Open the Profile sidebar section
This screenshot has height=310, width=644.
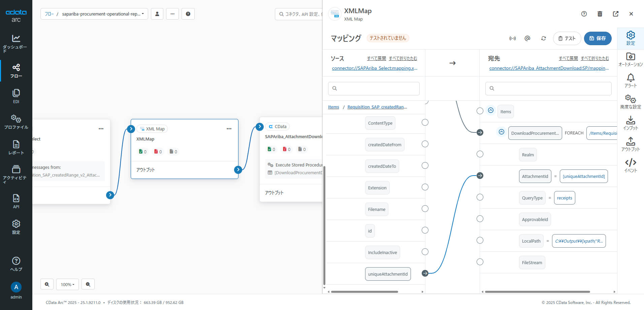point(16,122)
